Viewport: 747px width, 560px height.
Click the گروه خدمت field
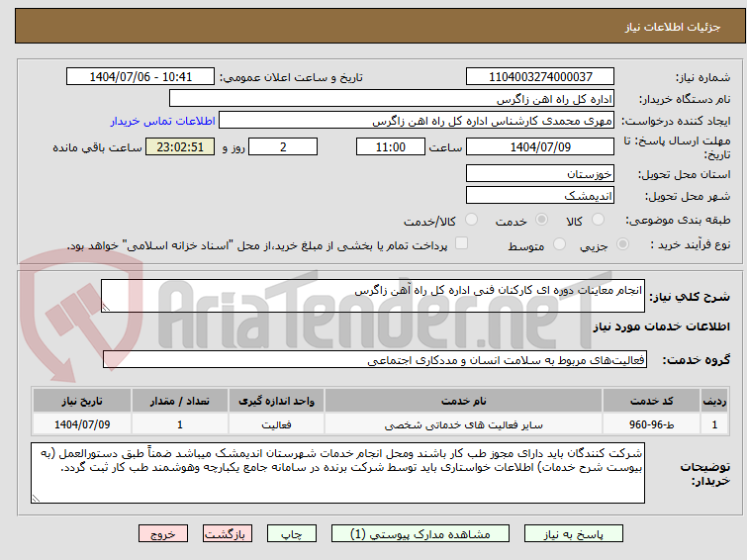tap(375, 360)
